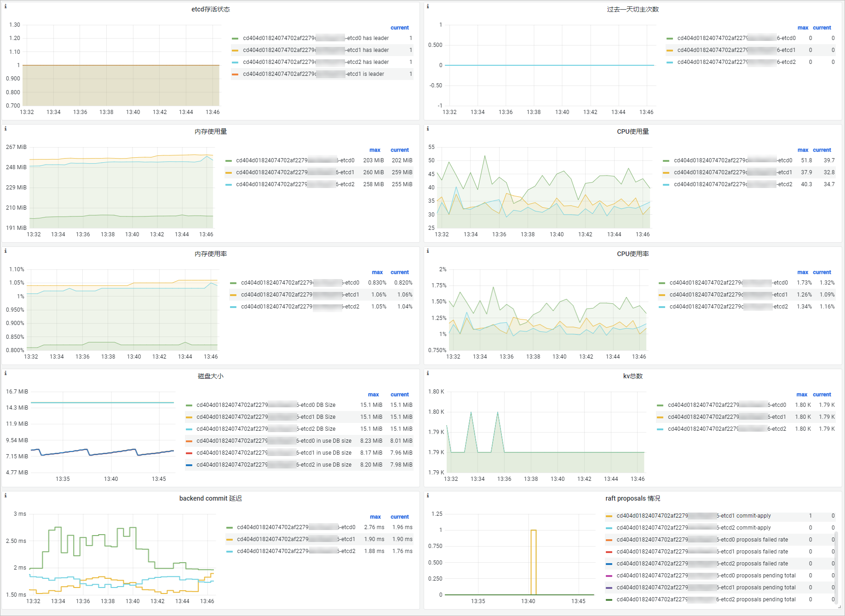Open color picker for etcd1 内存使用量 swatch
The height and width of the screenshot is (616, 845).
point(229,173)
